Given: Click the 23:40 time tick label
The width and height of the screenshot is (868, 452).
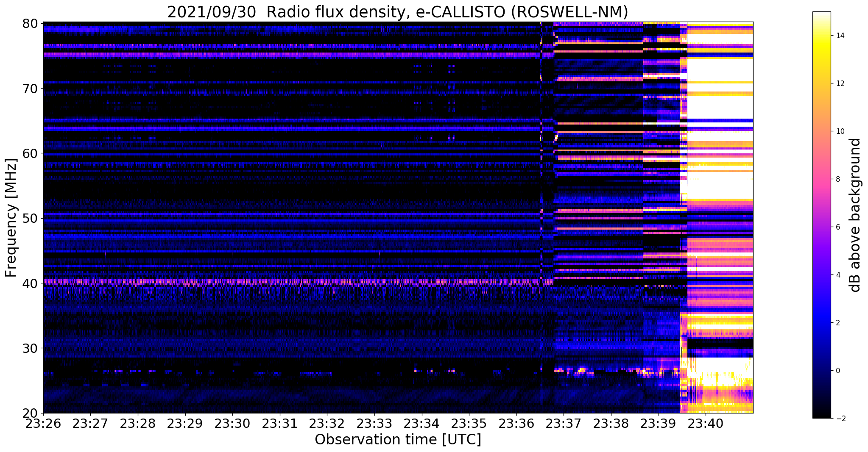Looking at the screenshot, I should (x=706, y=424).
